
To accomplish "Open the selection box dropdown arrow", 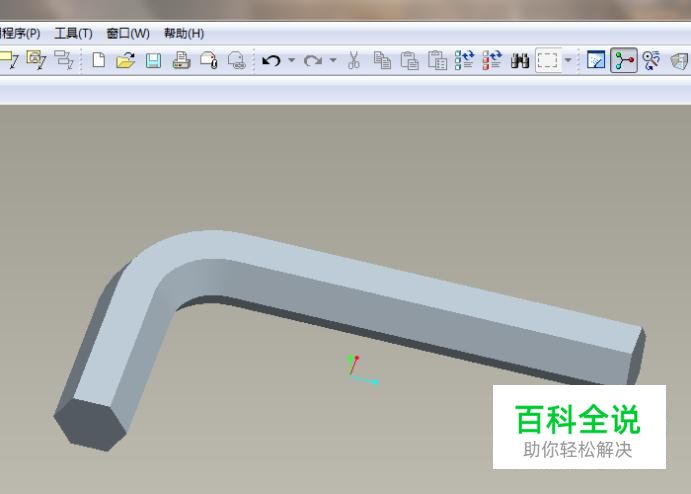I will 568,61.
